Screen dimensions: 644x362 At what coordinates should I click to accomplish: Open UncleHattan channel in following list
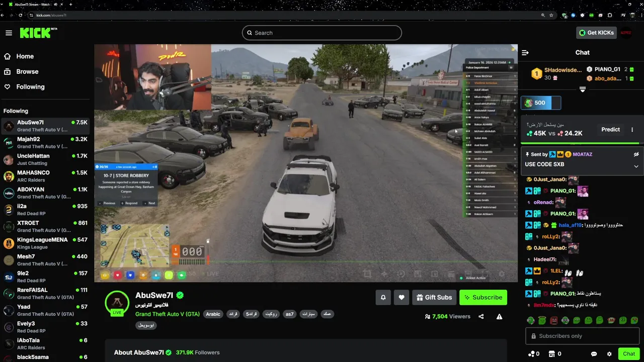(x=45, y=159)
